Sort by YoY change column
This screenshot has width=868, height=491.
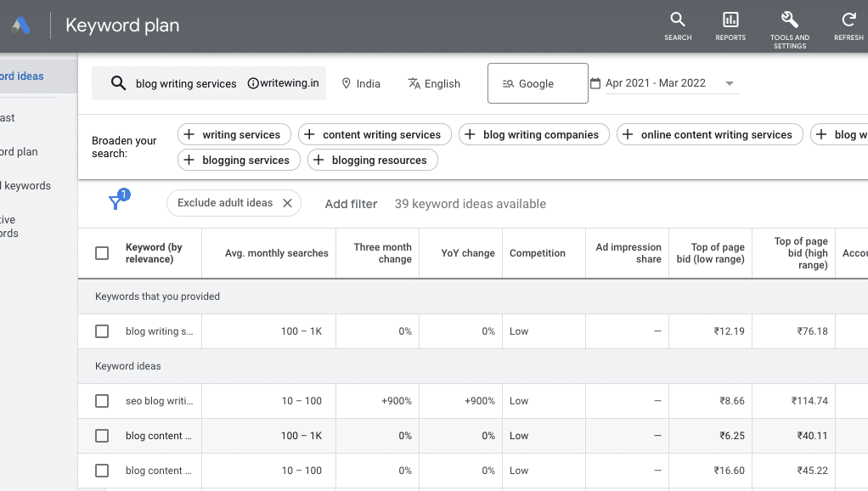(x=468, y=253)
